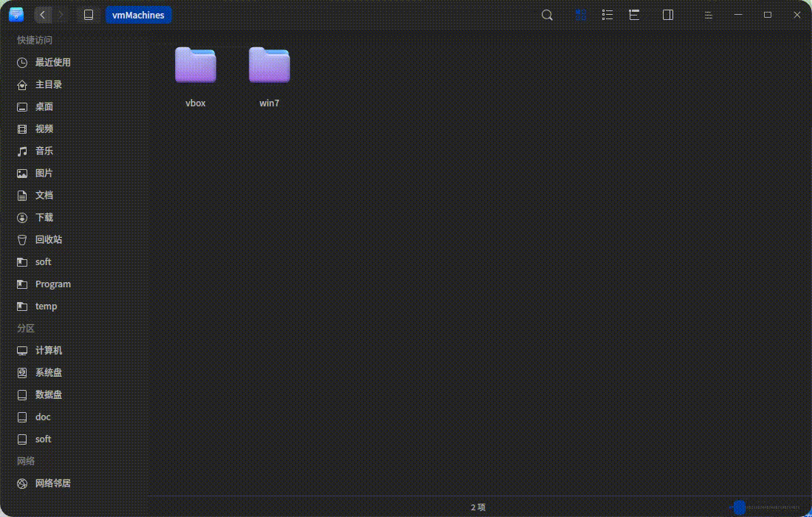Screen dimensions: 812x517
Task: Click the file manager app logo icon
Action: click(16, 15)
